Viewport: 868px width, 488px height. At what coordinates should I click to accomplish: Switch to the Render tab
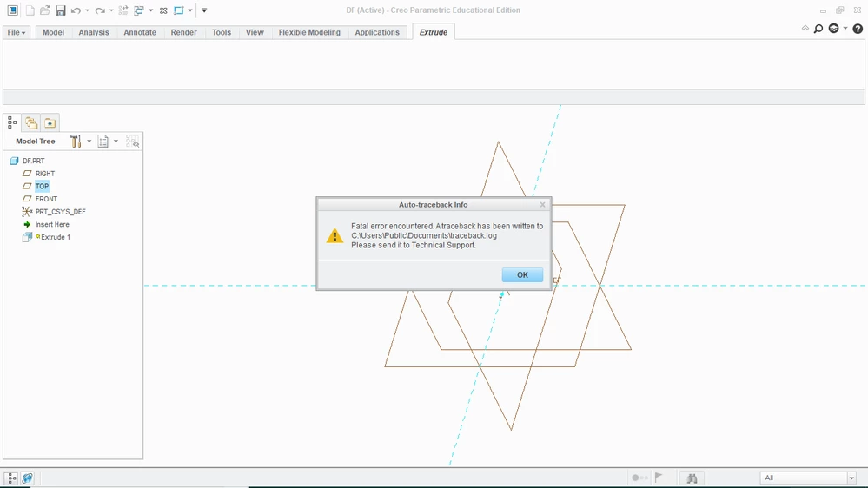tap(184, 32)
